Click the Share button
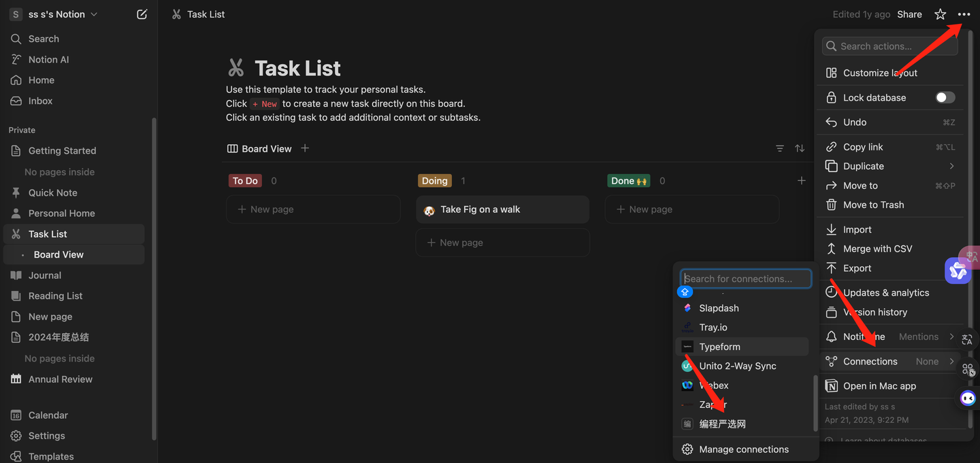The image size is (980, 463). (909, 14)
